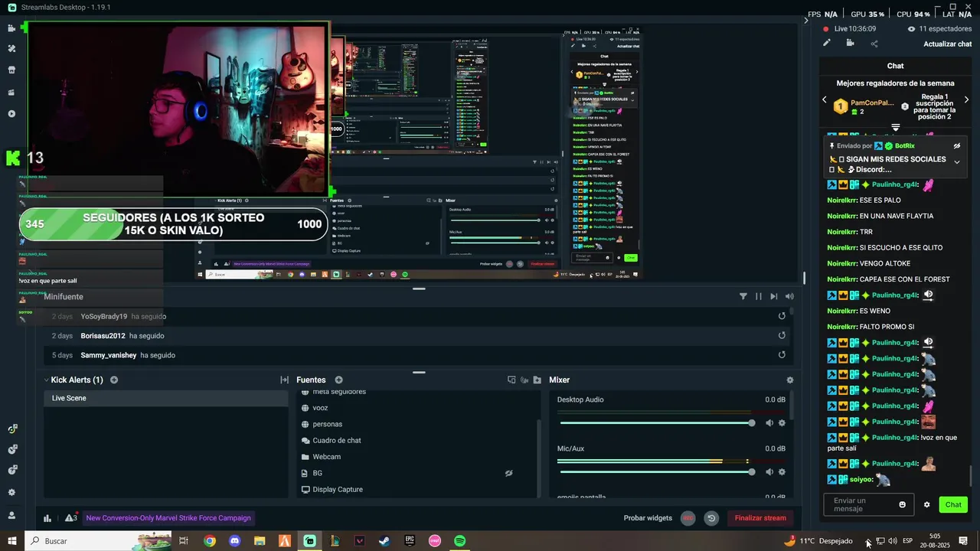Edit stream info with pencil icon

[827, 43]
